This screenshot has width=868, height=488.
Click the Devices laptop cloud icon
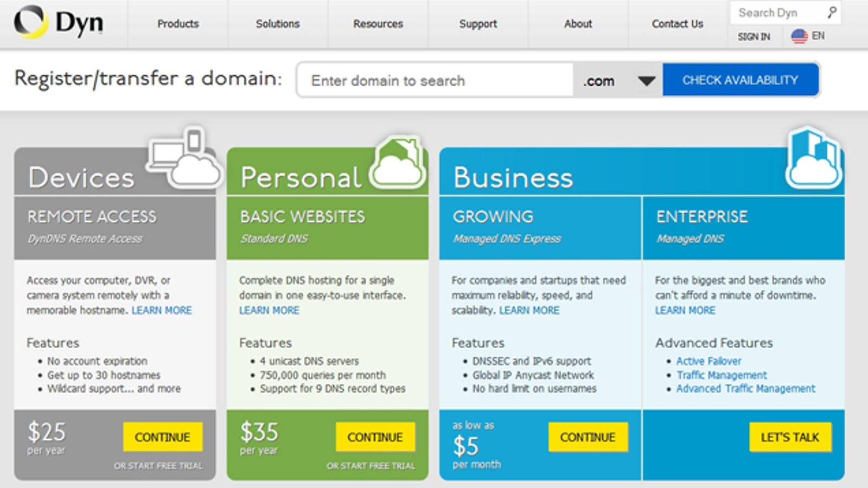click(185, 158)
